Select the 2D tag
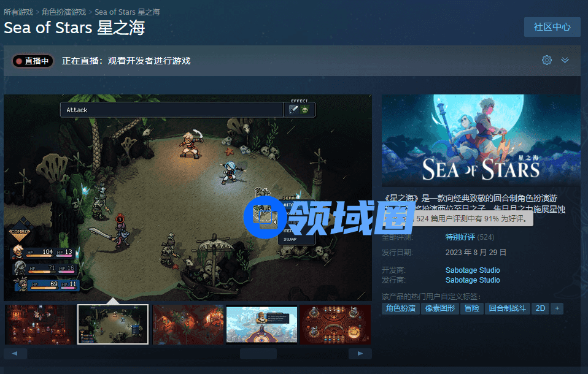The width and height of the screenshot is (588, 374). click(x=540, y=308)
